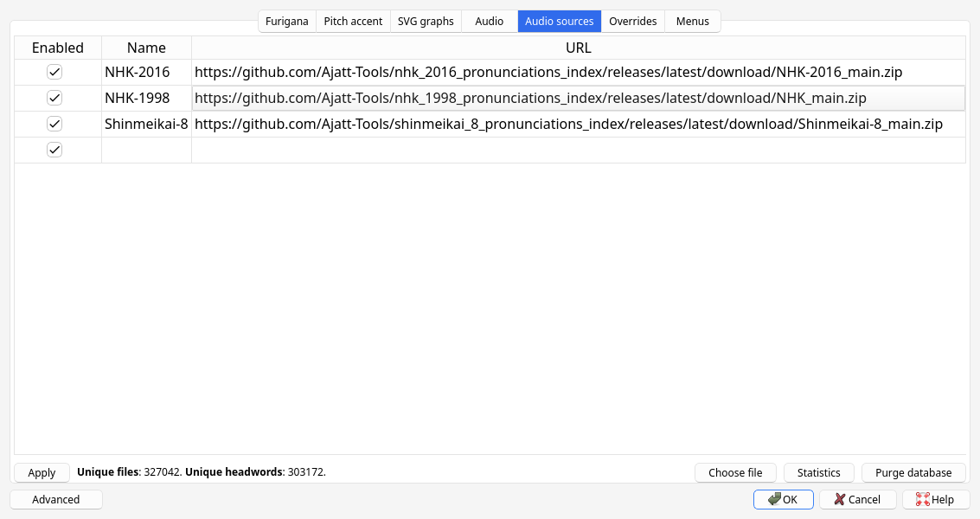This screenshot has height=519, width=980.
Task: Uncheck the NHK-1998 enabled checkbox
Action: [54, 98]
